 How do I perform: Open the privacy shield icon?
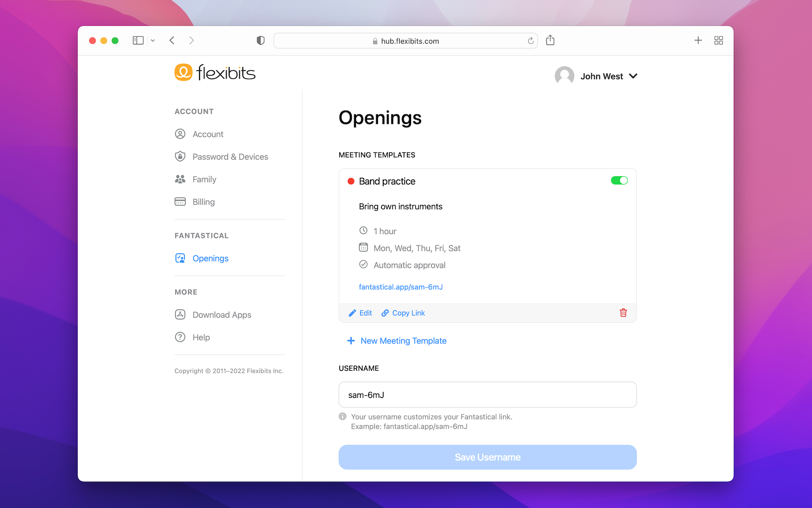click(x=261, y=41)
